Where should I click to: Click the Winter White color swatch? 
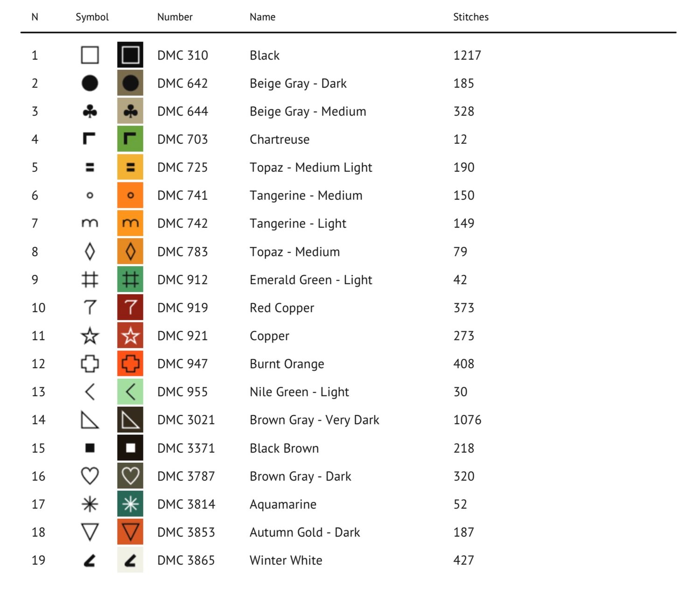pyautogui.click(x=130, y=560)
